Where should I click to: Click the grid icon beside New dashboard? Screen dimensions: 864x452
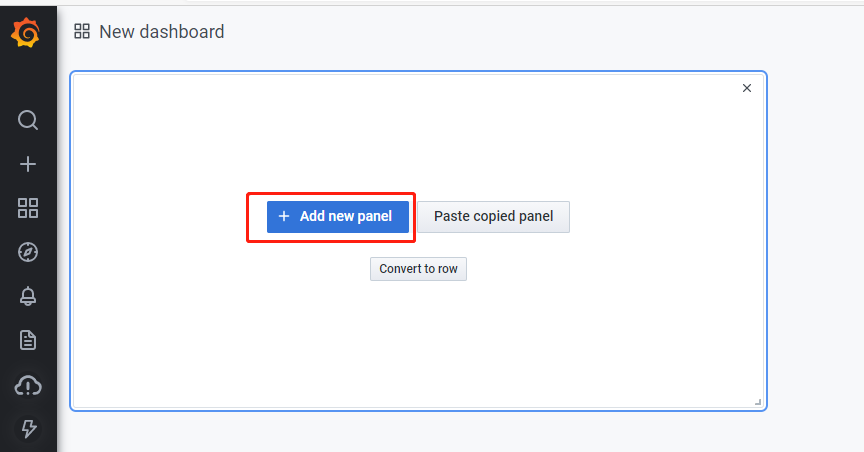coord(82,32)
